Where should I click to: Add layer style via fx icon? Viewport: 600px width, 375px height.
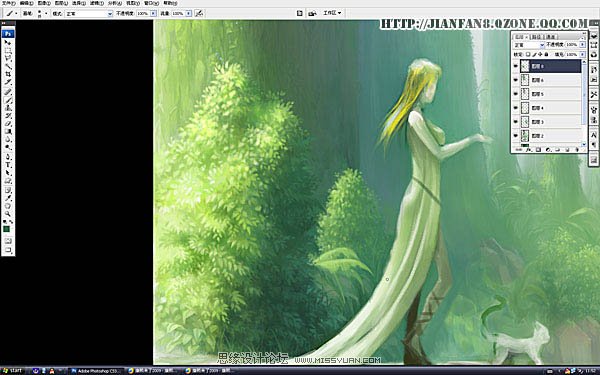coord(528,150)
